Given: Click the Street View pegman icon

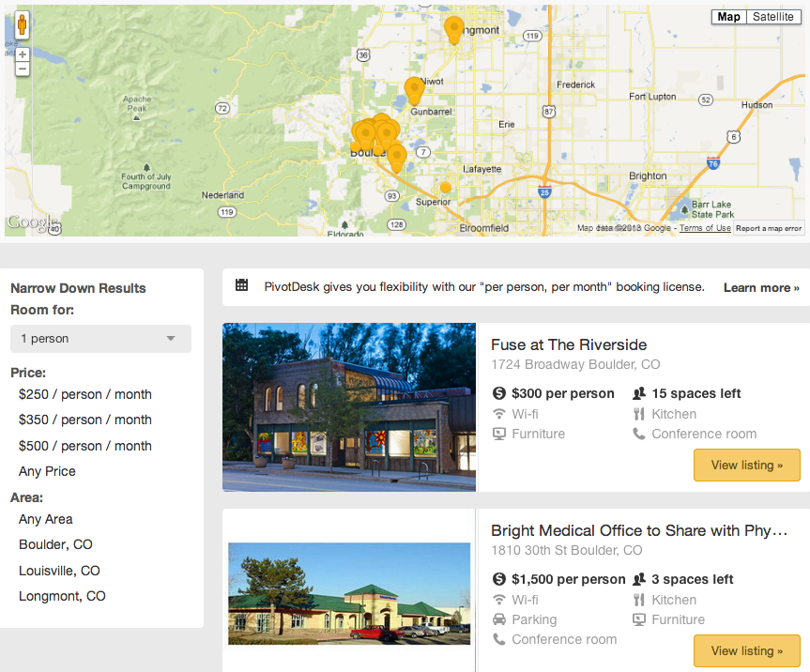Looking at the screenshot, I should [x=22, y=25].
